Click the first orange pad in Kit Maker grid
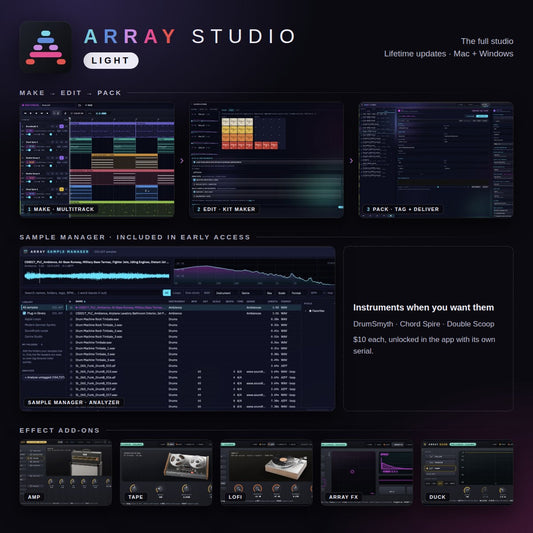The image size is (533, 533). click(225, 138)
